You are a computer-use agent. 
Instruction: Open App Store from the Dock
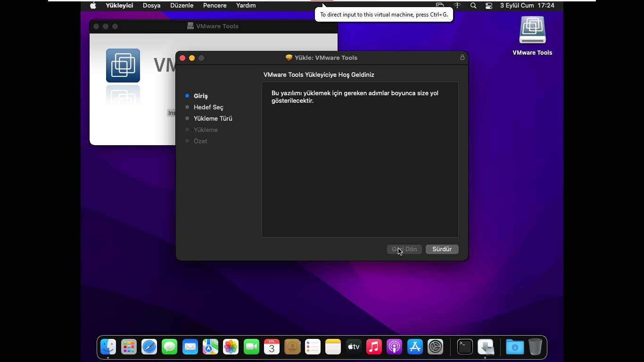415,347
